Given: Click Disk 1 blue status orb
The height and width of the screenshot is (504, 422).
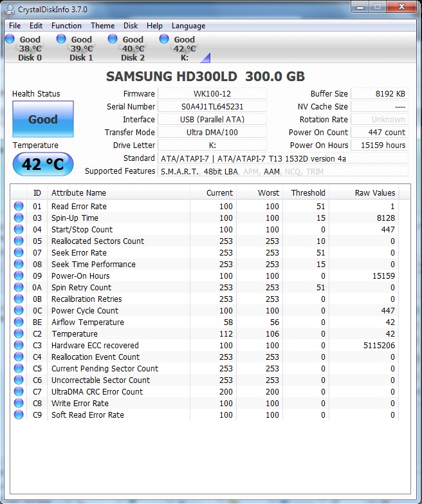Looking at the screenshot, I should [61, 39].
